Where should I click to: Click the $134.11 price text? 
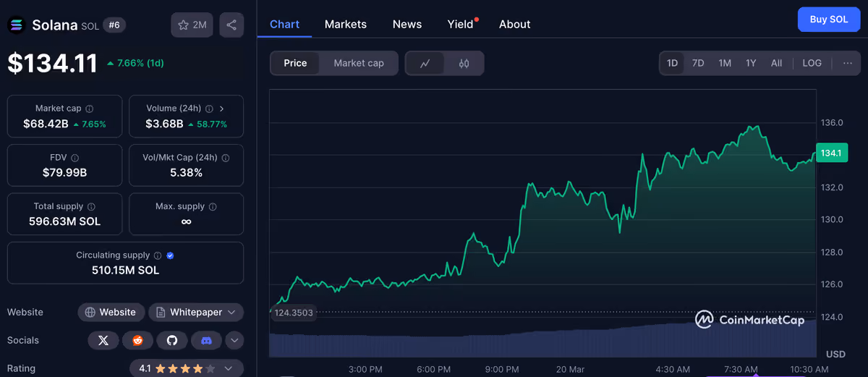tap(52, 63)
